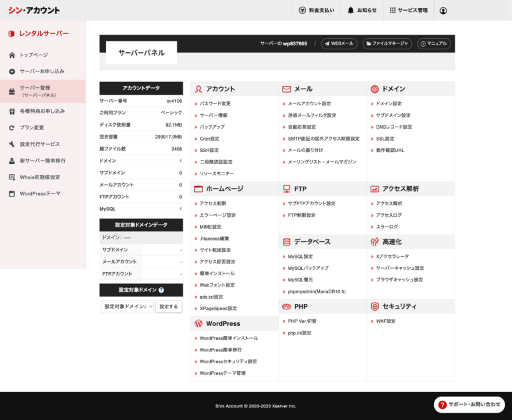Click the user account profile icon

pos(443,11)
